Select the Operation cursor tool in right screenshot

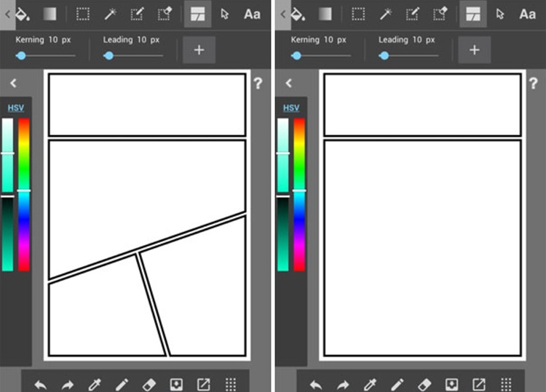click(x=500, y=15)
